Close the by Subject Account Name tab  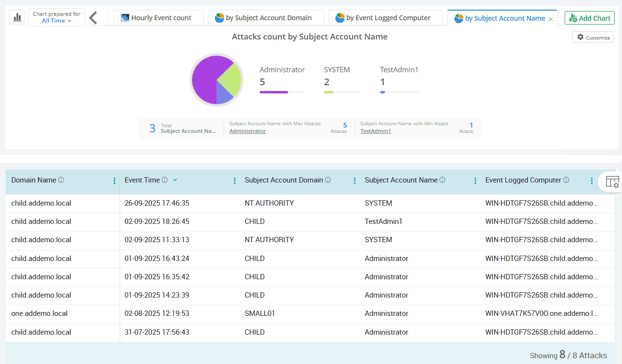click(x=551, y=19)
